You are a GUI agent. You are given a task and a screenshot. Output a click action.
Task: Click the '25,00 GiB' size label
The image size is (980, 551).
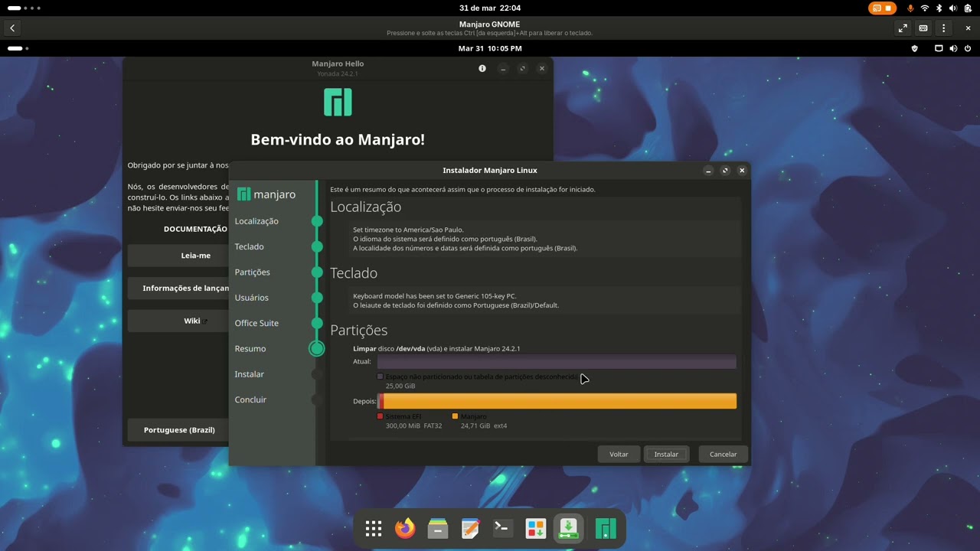pos(400,386)
